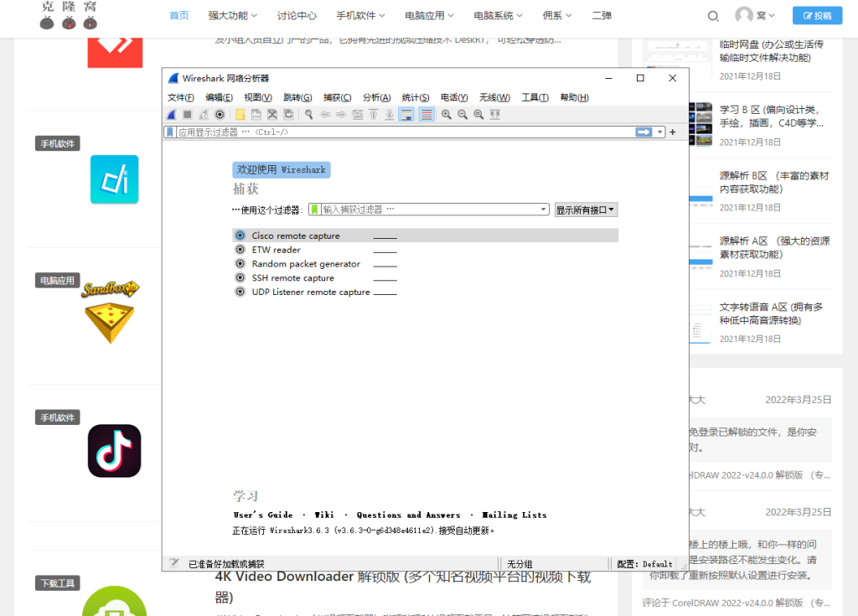Open the status bar expert information icon
This screenshot has height=616, width=858.
[174, 563]
